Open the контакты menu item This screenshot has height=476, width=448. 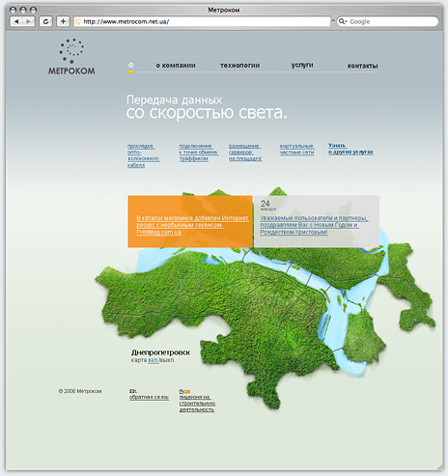(x=362, y=66)
